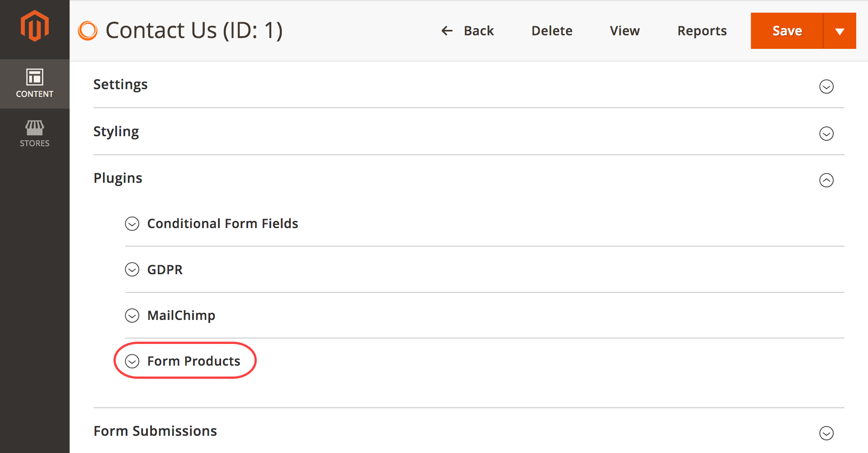
Task: Click the form logo icon beside the title
Action: point(88,30)
